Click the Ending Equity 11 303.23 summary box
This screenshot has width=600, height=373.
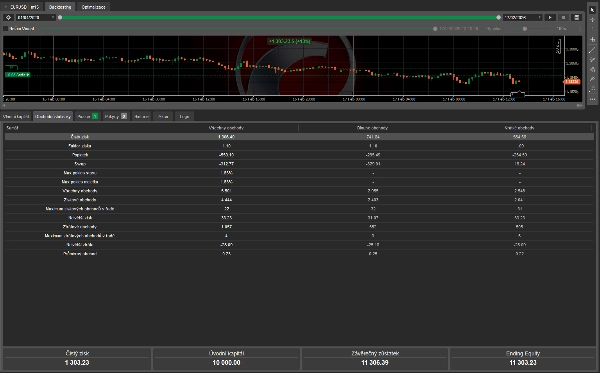[523, 358]
